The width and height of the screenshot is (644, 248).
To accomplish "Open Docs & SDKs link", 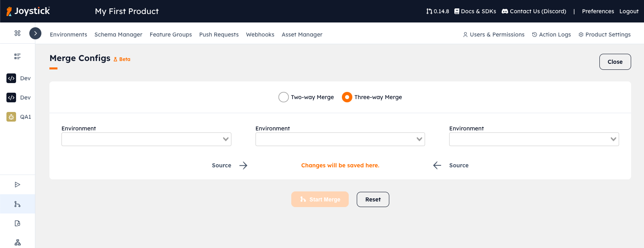I will pyautogui.click(x=475, y=11).
